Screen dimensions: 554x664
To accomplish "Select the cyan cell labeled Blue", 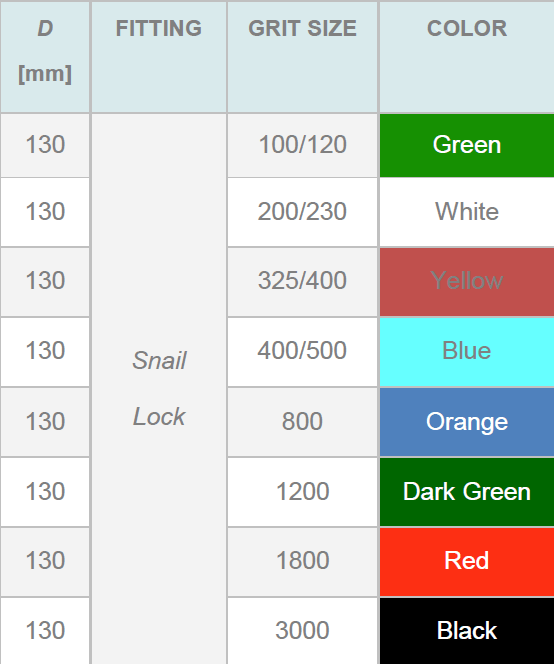I will tap(467, 352).
